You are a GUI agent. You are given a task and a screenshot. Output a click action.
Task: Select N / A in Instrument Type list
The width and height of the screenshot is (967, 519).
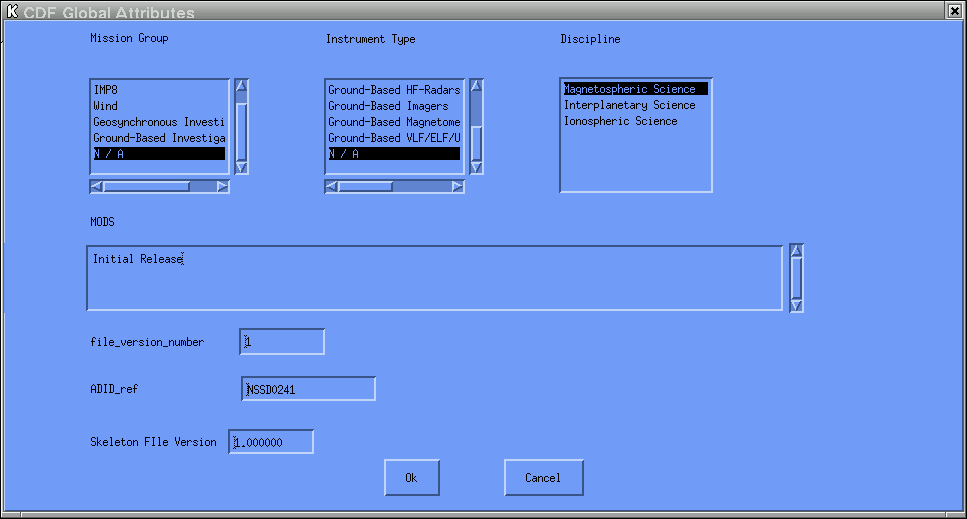coord(394,153)
